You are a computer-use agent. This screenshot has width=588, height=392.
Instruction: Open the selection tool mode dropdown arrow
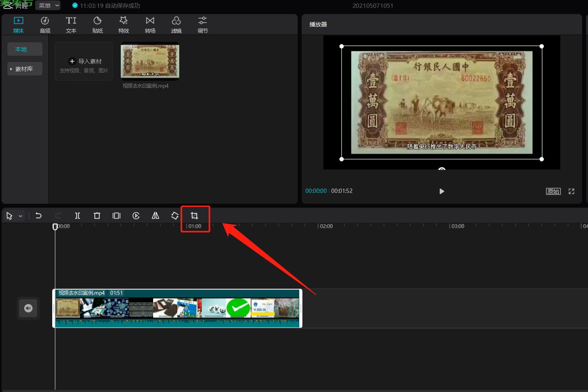point(21,216)
